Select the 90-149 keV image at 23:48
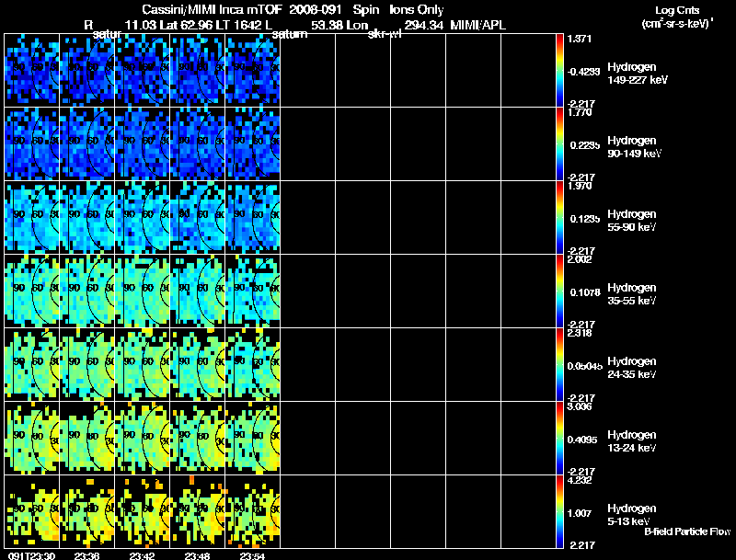This screenshot has height=560, width=736. (198, 144)
